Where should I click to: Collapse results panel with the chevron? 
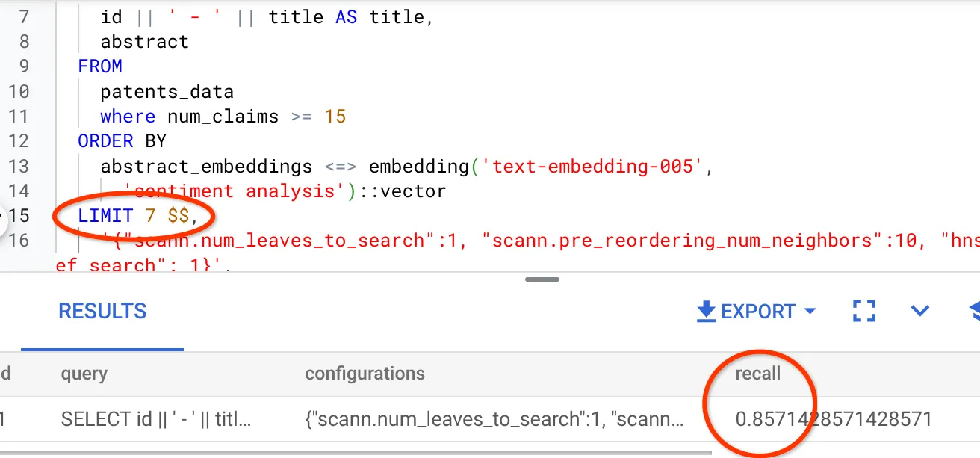(x=919, y=312)
